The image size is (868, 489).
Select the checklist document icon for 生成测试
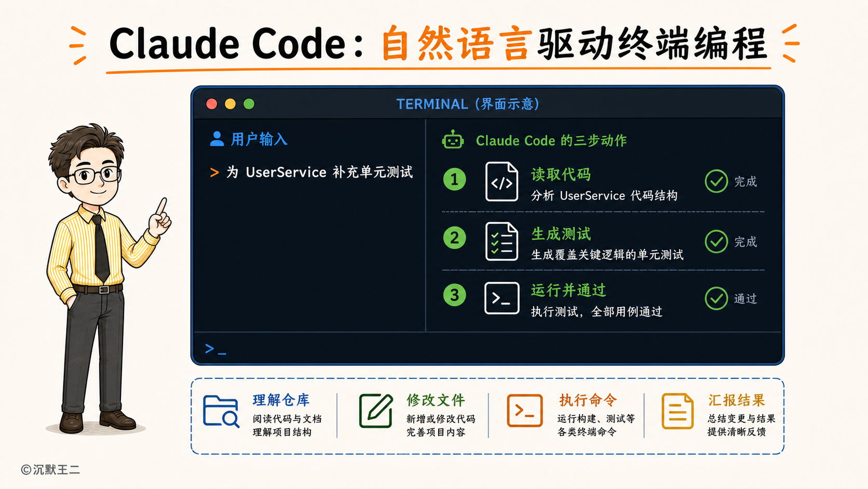(x=501, y=241)
